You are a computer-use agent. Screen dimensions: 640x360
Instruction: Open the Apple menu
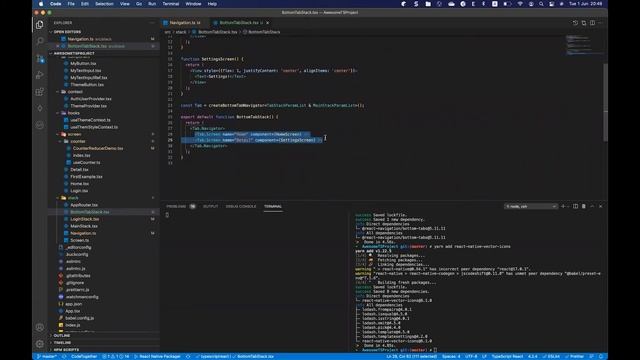(41, 4)
